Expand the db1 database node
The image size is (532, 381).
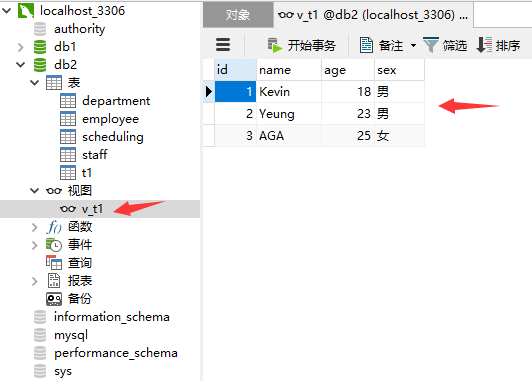click(21, 47)
